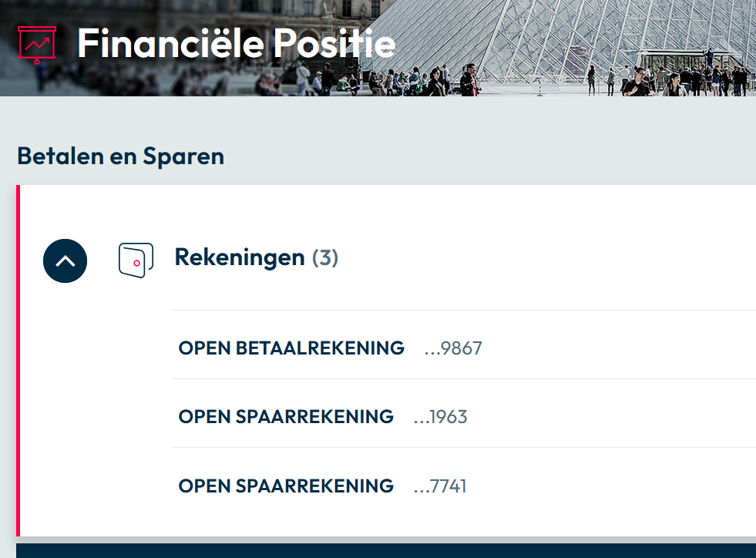Open the OPEN SPAARREKENING ending 1963
756x558 pixels.
(286, 417)
